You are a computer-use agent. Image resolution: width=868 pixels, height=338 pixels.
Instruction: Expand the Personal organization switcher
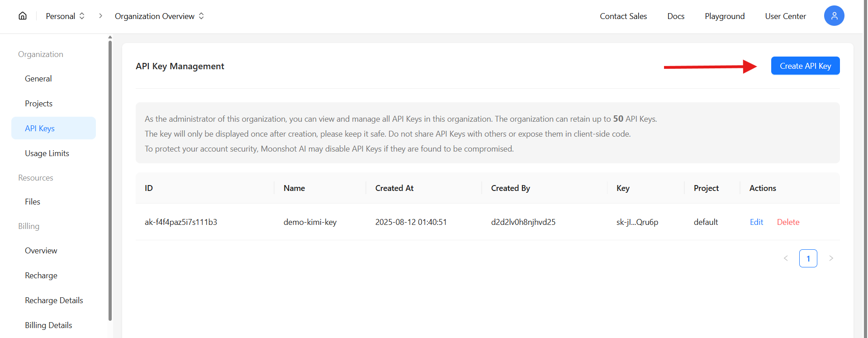click(x=65, y=16)
